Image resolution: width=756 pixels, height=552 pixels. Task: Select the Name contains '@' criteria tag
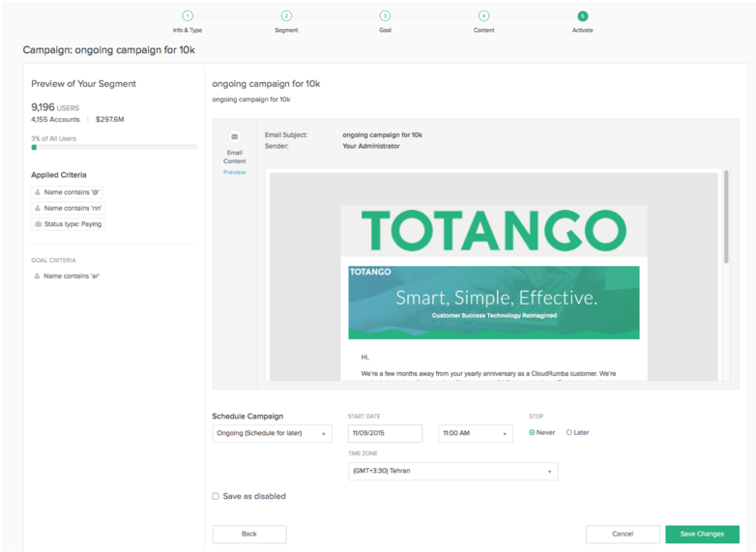[67, 192]
